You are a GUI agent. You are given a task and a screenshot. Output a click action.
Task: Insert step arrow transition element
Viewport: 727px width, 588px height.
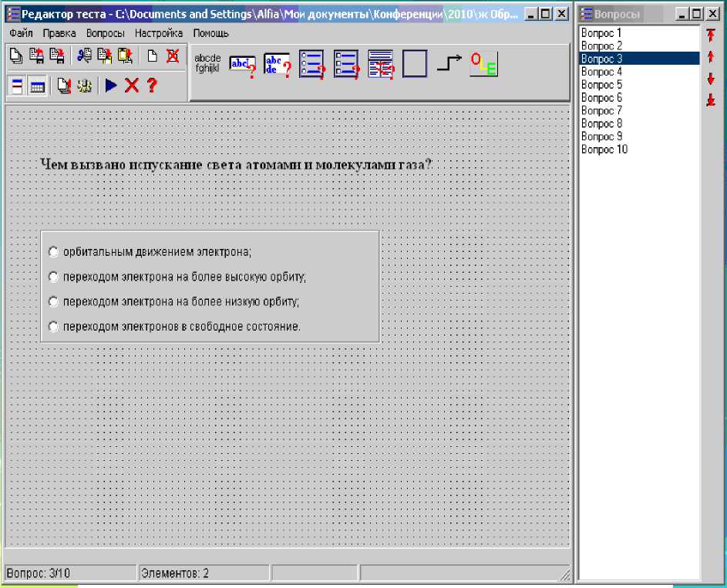click(x=449, y=63)
